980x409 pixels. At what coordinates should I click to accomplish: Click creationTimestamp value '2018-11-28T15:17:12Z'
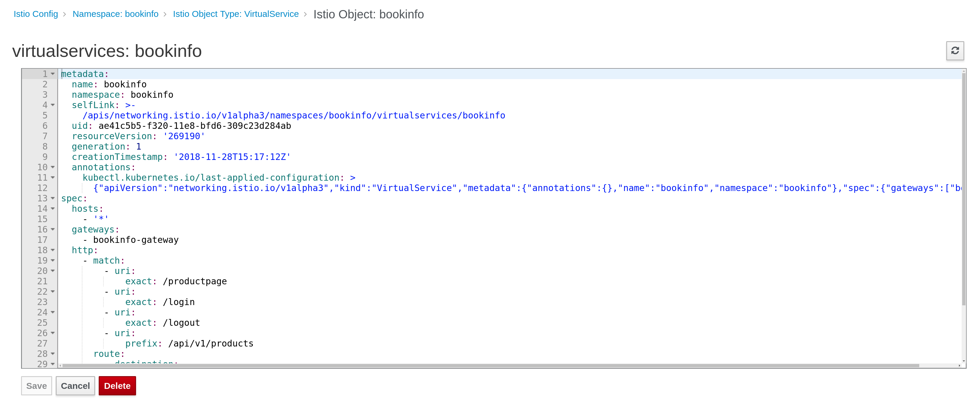point(232,157)
